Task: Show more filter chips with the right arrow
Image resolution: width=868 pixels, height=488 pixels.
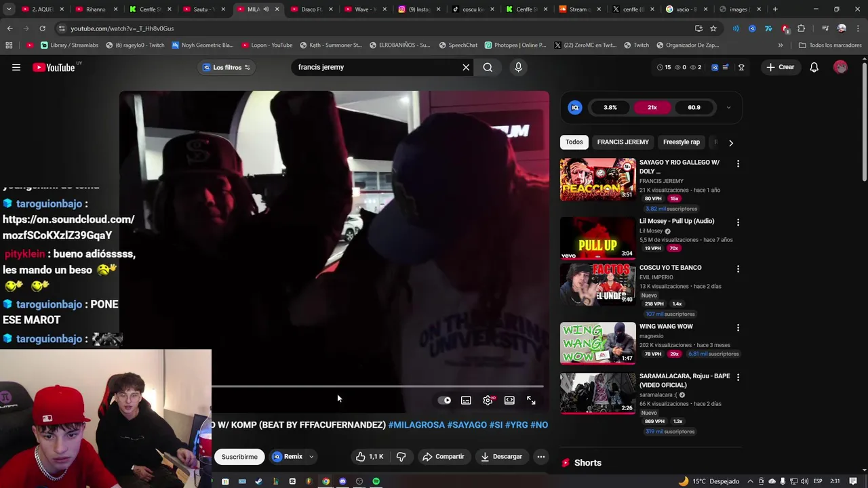Action: pos(730,142)
